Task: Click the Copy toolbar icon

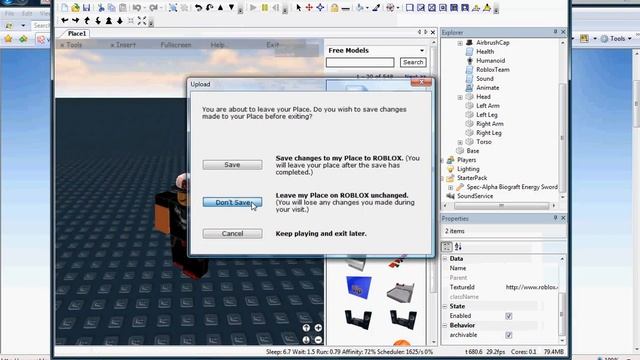Action: click(111, 7)
